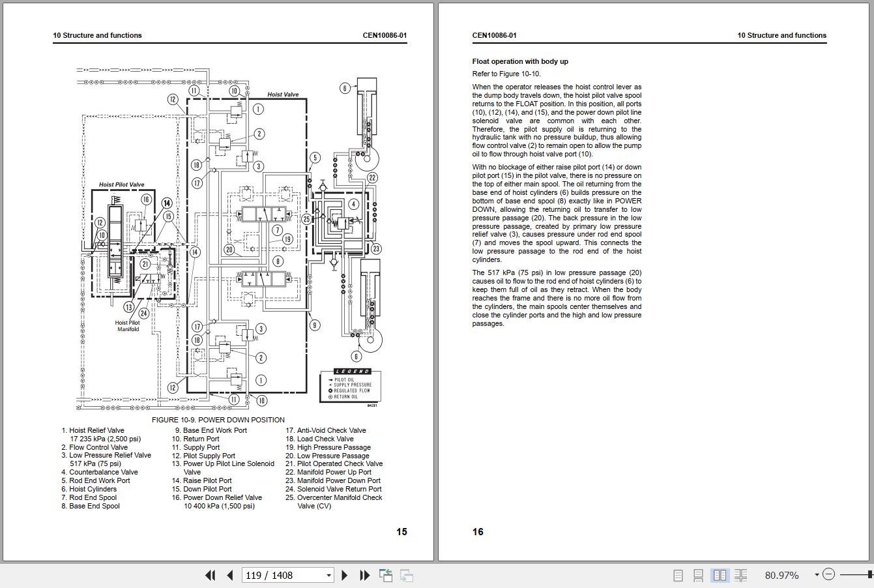Click the zoom slider handle
The image size is (874, 588).
coord(871,574)
